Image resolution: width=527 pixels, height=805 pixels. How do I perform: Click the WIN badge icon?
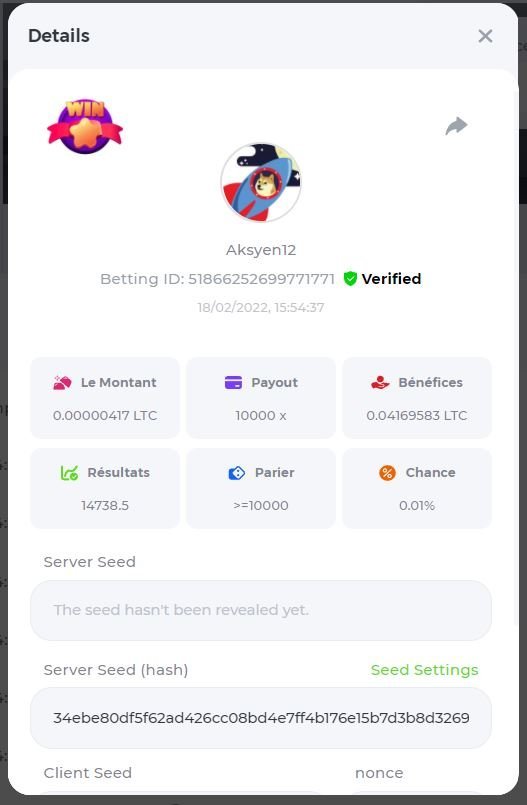85,126
